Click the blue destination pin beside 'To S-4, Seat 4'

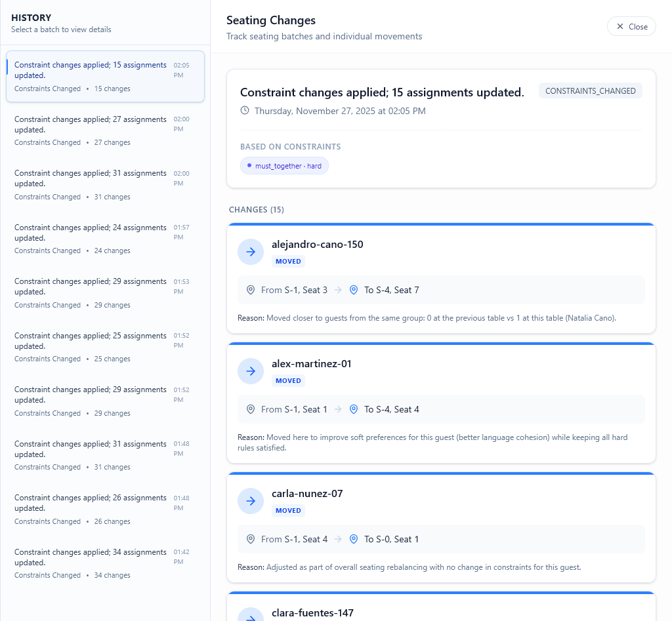coord(354,409)
